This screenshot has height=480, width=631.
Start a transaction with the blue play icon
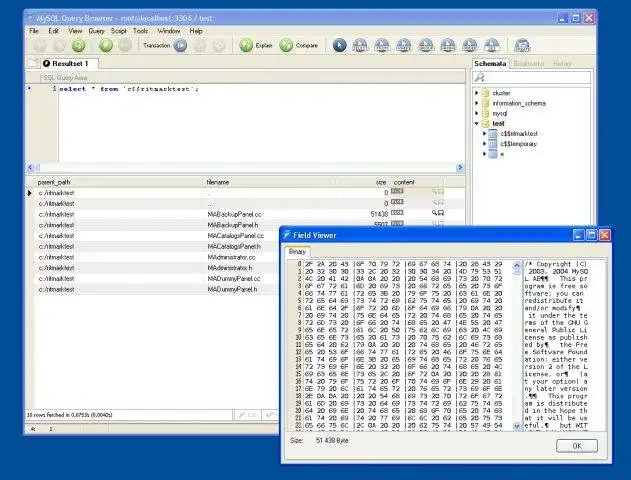coord(180,45)
